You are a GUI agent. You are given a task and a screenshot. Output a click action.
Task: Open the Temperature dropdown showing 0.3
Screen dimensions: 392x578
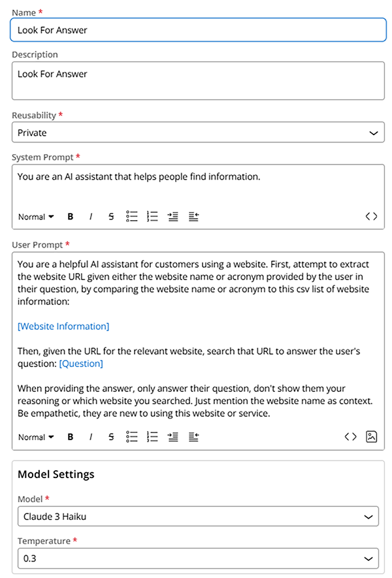pyautogui.click(x=196, y=559)
